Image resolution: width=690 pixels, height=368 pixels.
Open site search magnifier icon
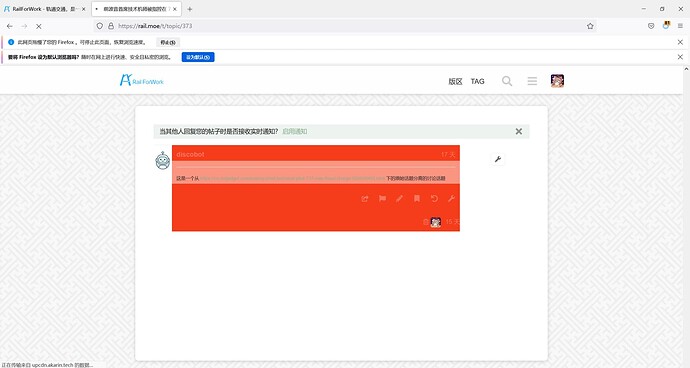click(x=507, y=81)
